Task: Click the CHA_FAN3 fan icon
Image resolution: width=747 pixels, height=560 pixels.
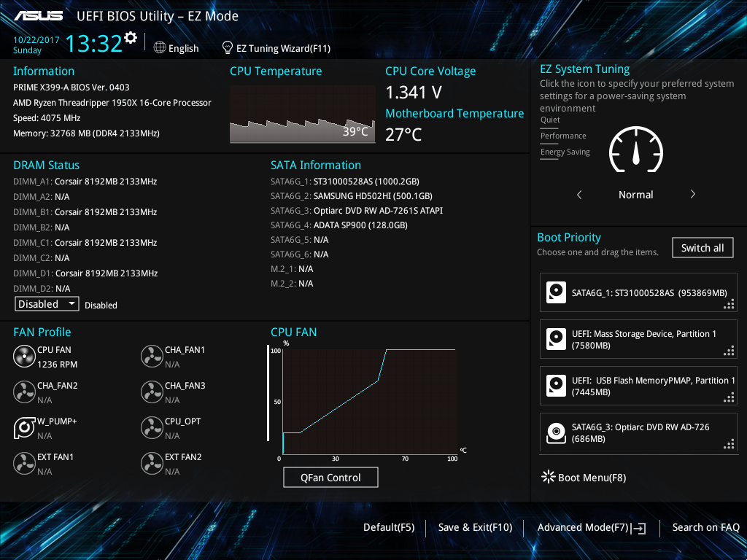Action: [152, 392]
